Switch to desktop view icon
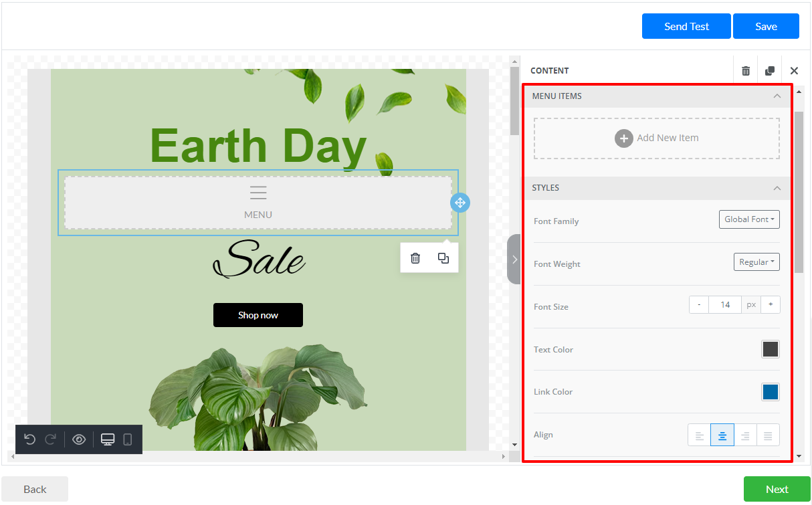This screenshot has width=812, height=505. pos(108,439)
